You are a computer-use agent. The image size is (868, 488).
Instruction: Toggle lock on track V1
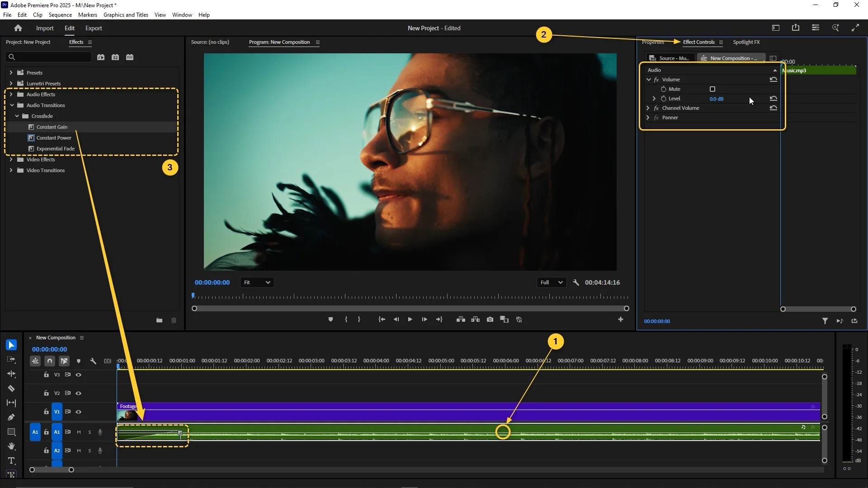pyautogui.click(x=46, y=412)
